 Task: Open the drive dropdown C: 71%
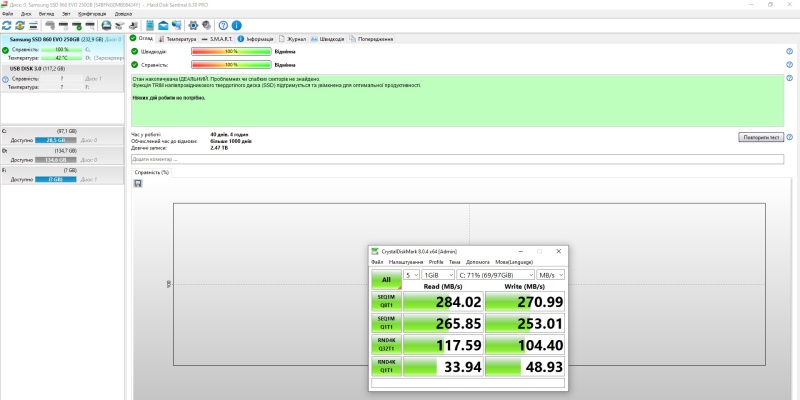(495, 274)
